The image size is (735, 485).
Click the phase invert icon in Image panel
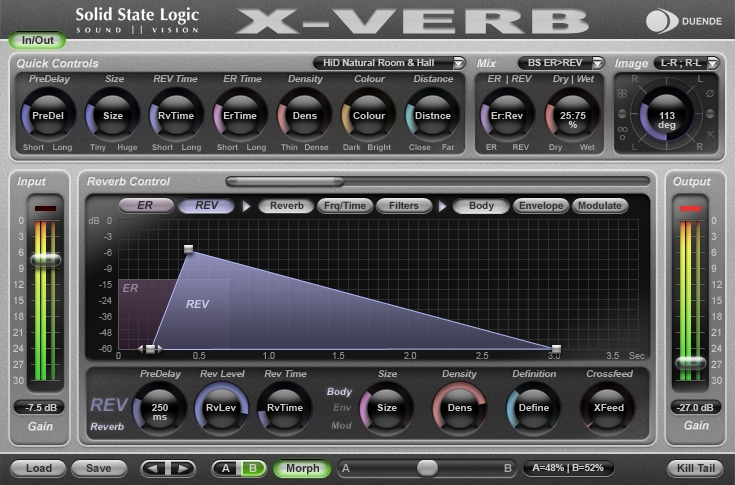(x=710, y=94)
